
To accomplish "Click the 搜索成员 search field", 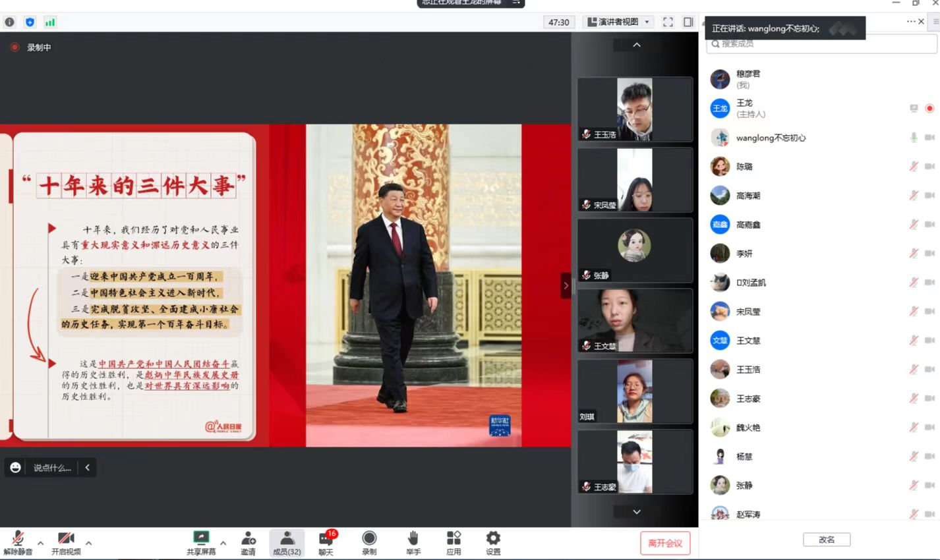I will pyautogui.click(x=822, y=43).
